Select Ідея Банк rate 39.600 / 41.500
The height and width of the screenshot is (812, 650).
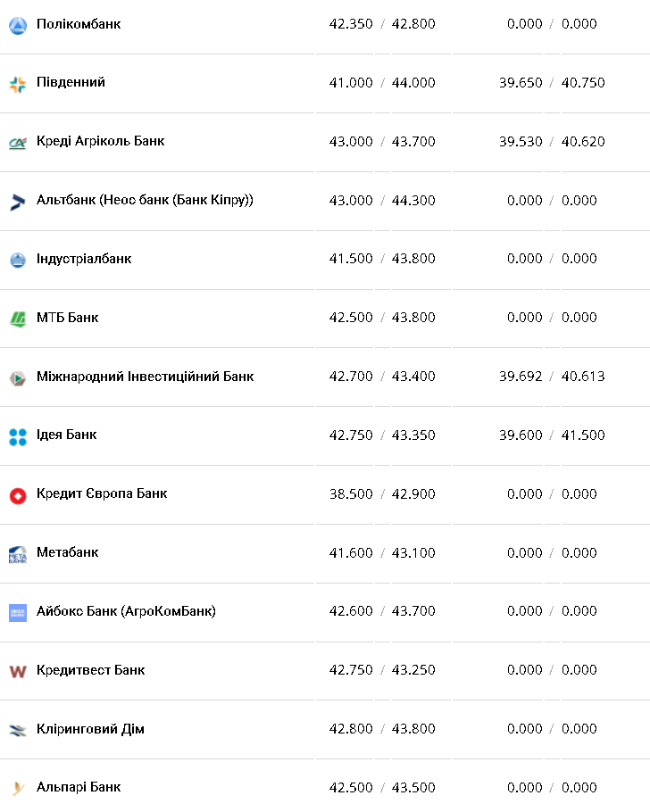(552, 435)
